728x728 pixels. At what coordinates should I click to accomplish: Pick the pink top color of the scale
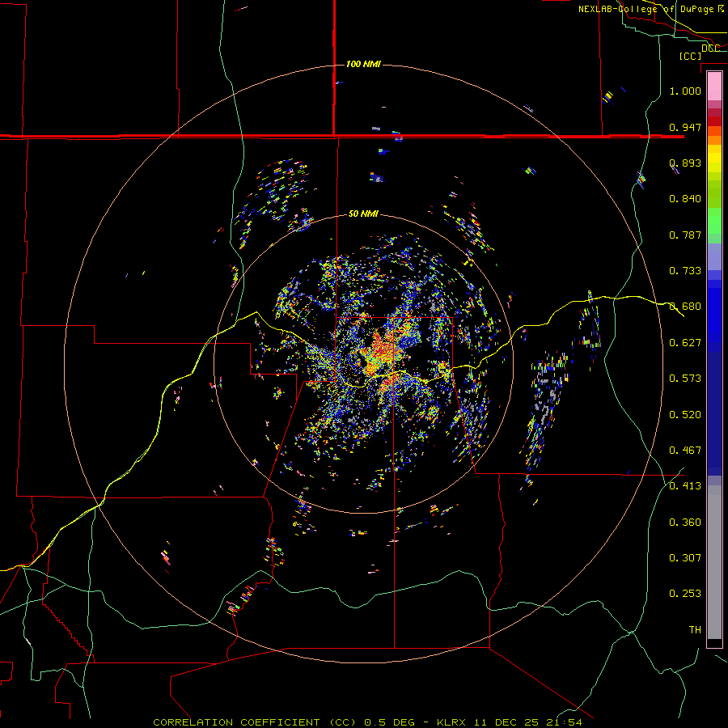click(714, 86)
